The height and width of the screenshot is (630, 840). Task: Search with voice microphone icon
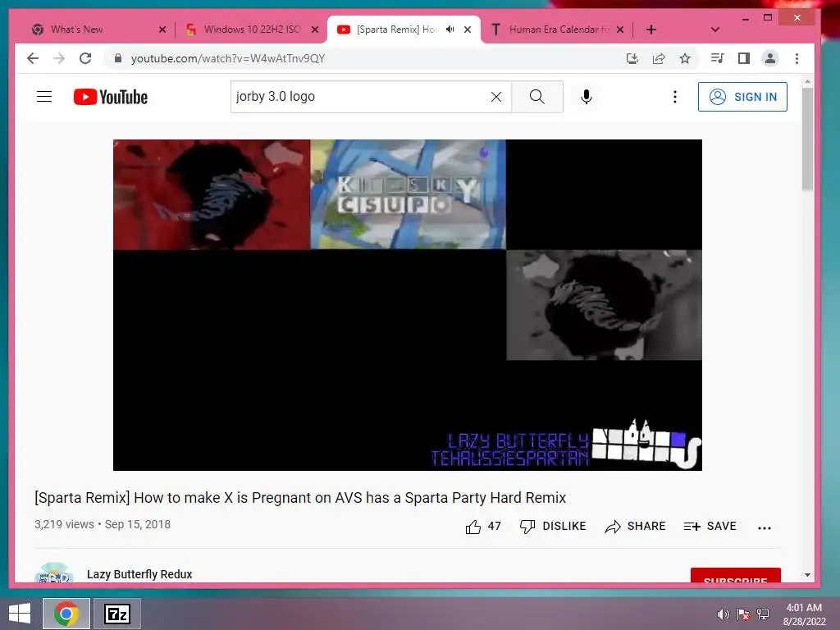pos(586,97)
